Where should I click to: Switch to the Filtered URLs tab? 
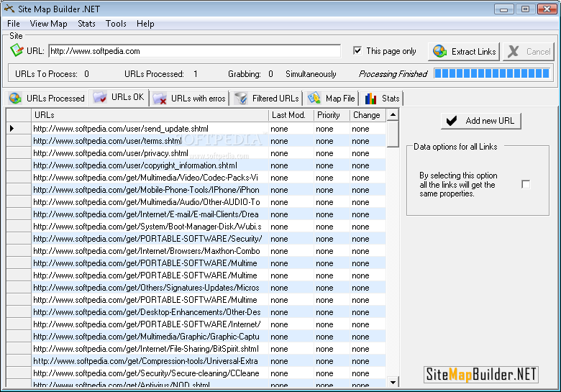click(267, 99)
